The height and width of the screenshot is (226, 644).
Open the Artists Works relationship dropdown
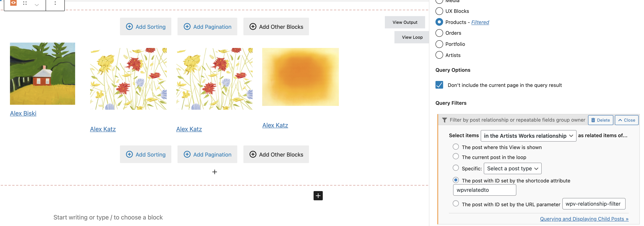[528, 136]
